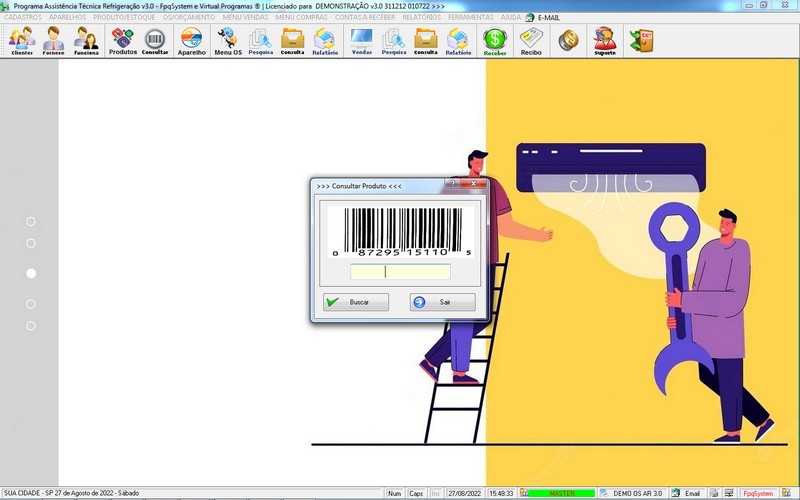800x500 pixels.
Task: Open the MENU COMPRAS menu
Action: (302, 17)
